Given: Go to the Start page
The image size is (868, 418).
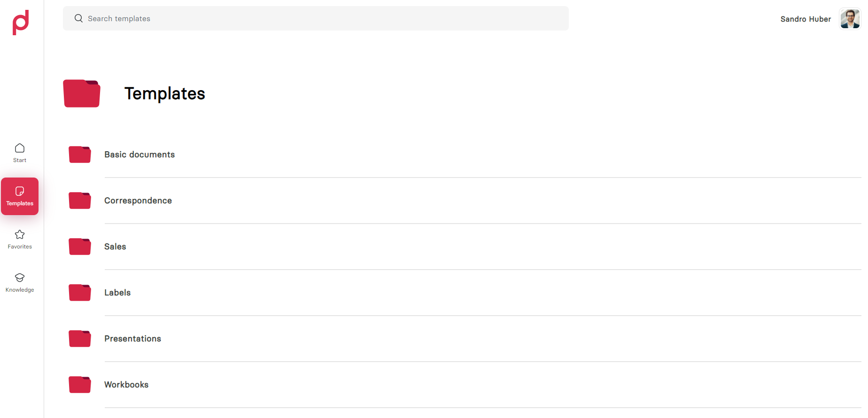Looking at the screenshot, I should [20, 153].
